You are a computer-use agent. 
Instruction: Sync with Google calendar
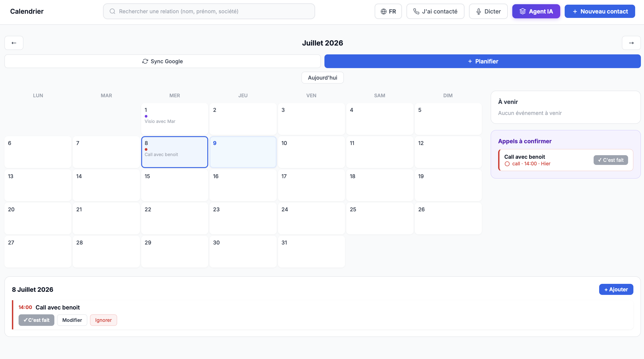tap(162, 61)
